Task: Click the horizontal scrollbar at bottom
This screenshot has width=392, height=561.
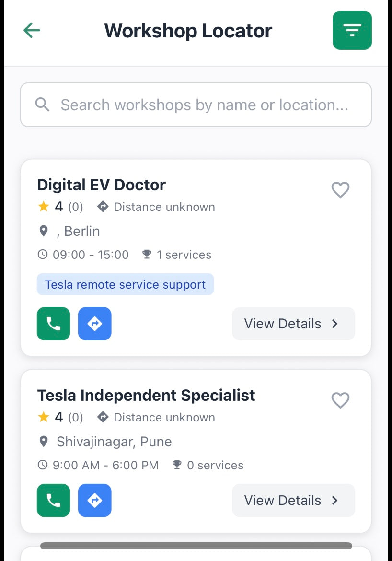Action: click(196, 546)
